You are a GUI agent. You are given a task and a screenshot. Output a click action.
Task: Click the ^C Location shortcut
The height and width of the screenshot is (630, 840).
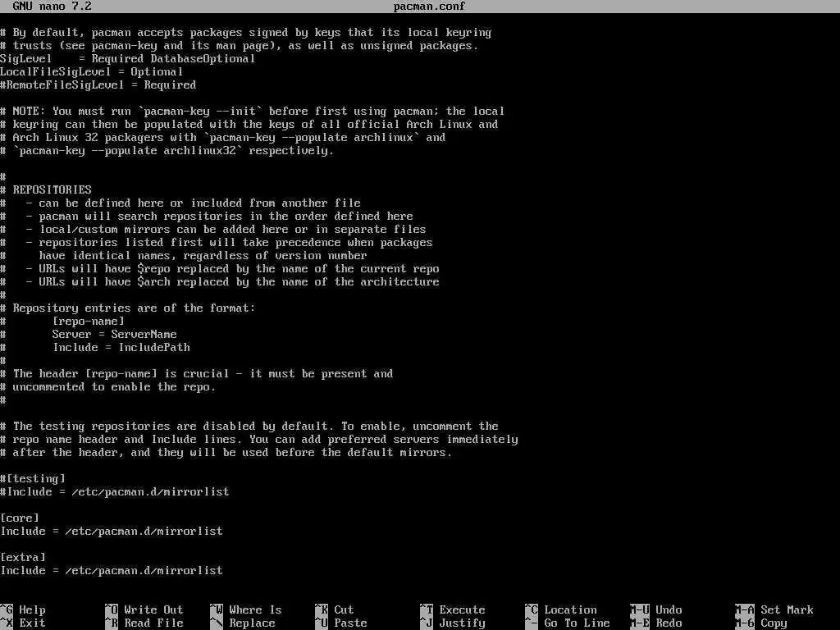click(x=561, y=609)
